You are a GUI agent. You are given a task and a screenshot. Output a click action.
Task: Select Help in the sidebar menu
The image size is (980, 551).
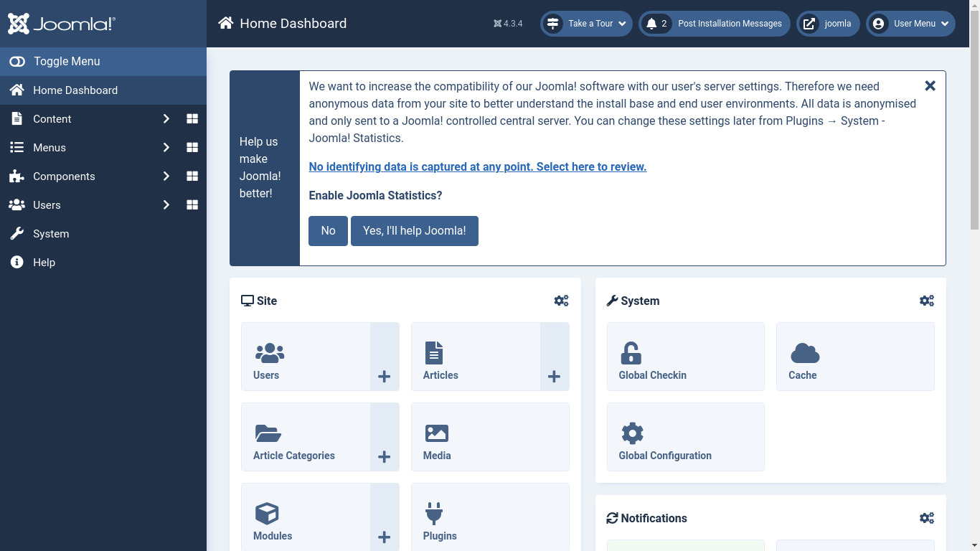pos(44,263)
